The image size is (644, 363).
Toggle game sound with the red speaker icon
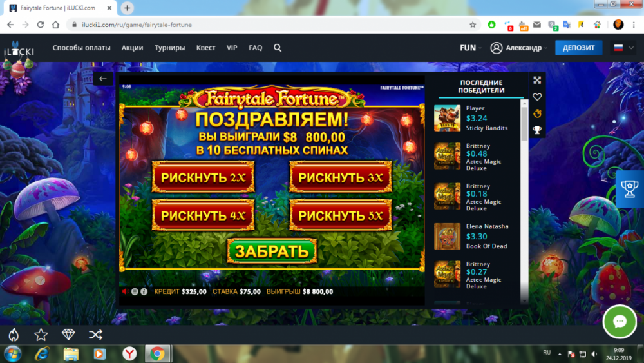click(x=125, y=291)
